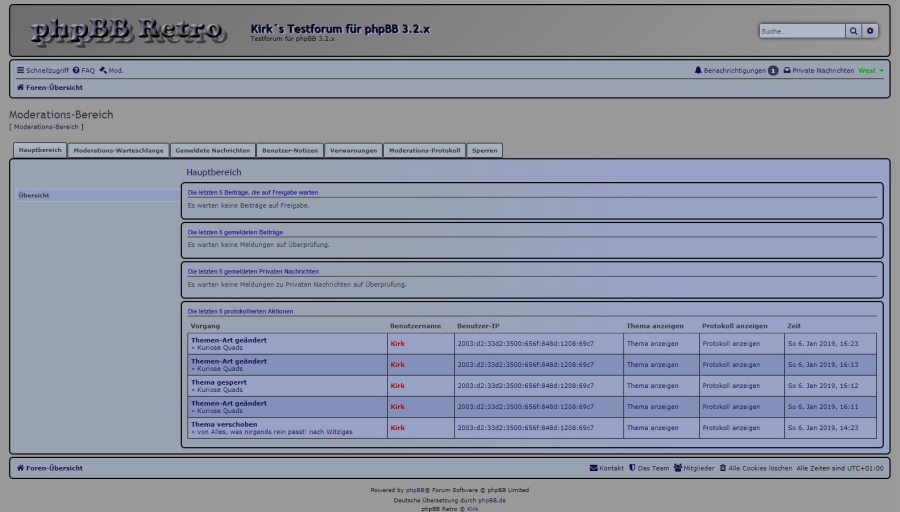Open Mod. moderator control panel link
The image size is (900, 512).
[x=111, y=71]
